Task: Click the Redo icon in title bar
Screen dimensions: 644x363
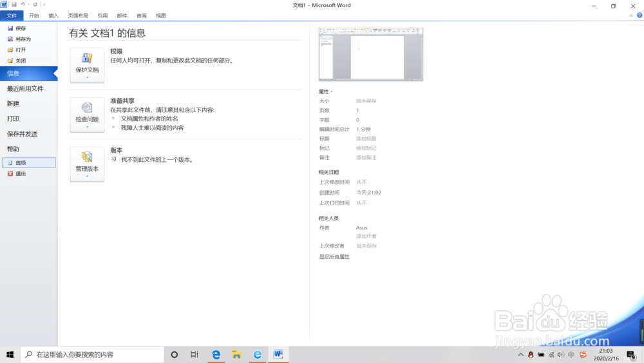Action: pyautogui.click(x=35, y=5)
